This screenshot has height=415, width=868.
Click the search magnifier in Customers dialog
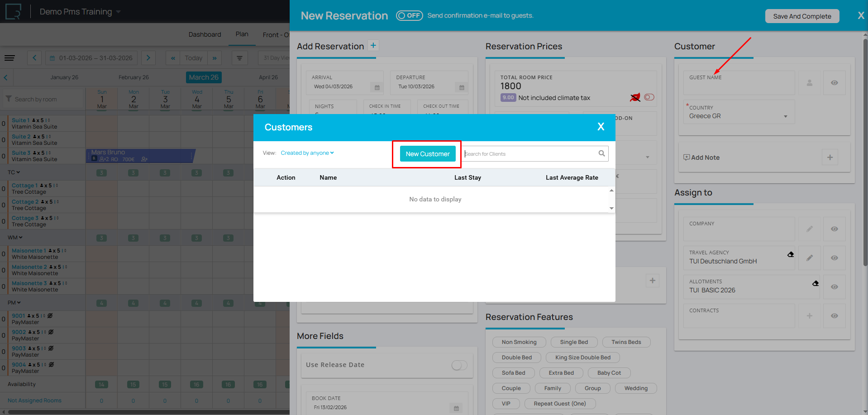coord(601,153)
